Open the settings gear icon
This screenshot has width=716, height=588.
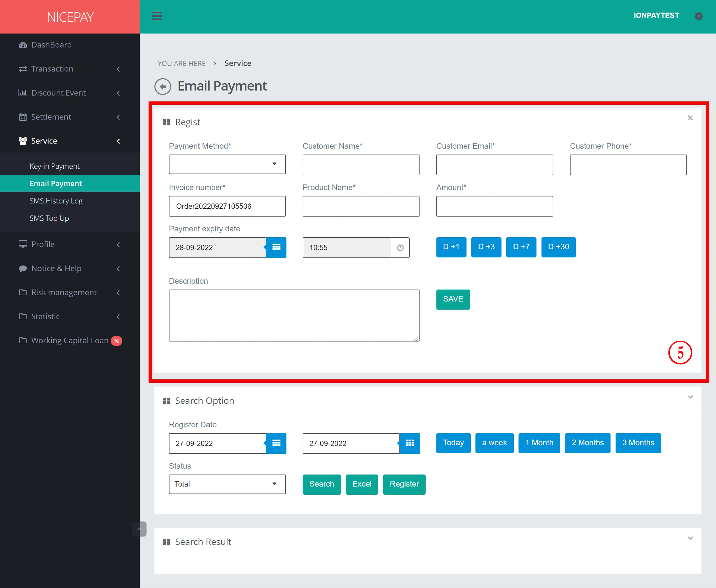[698, 16]
